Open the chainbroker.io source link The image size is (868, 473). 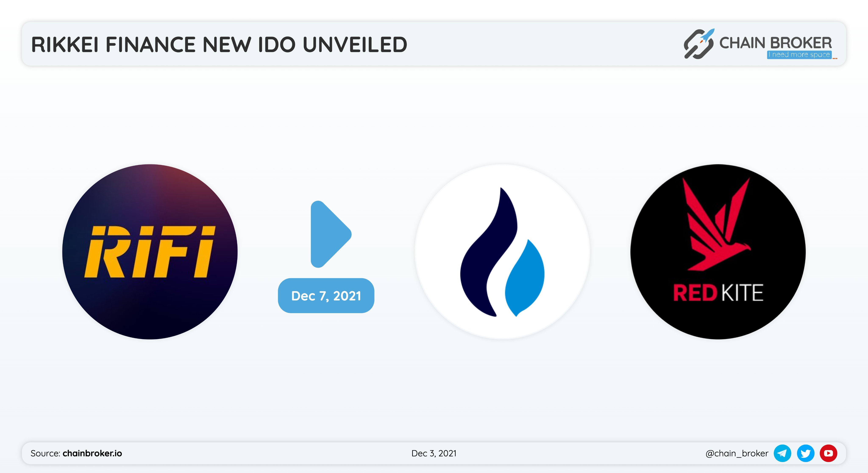point(92,453)
